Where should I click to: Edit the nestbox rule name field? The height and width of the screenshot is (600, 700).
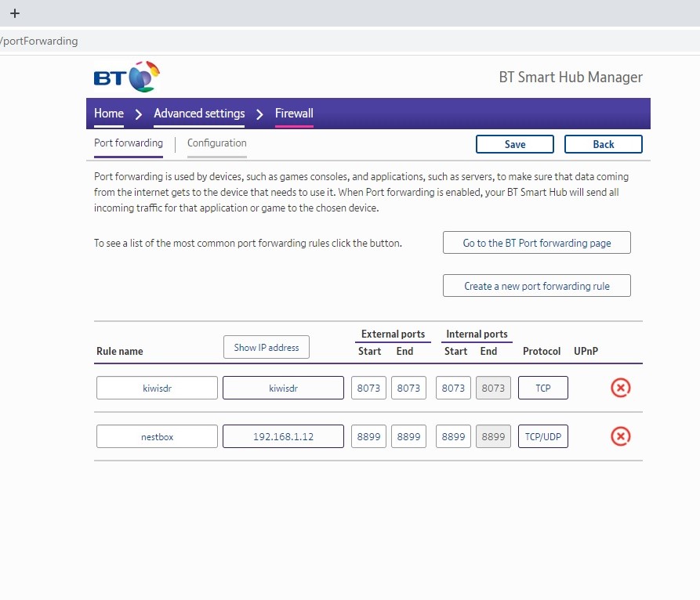(157, 436)
